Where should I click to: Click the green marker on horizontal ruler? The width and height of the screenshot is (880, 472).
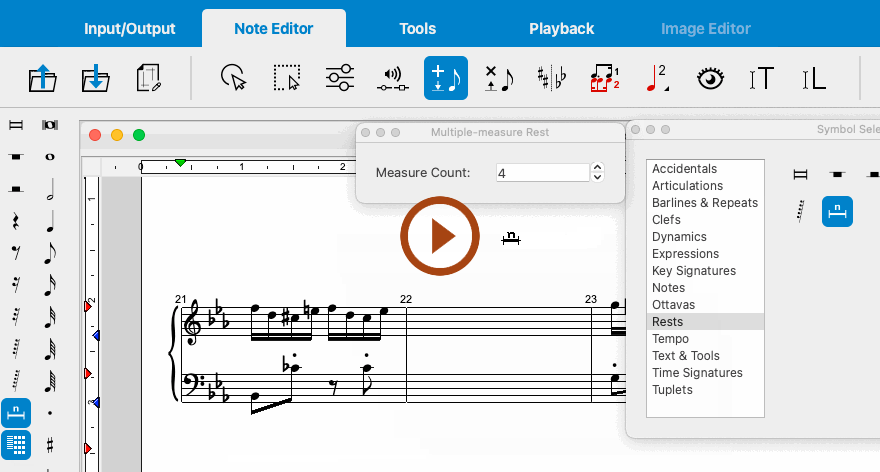[x=180, y=162]
